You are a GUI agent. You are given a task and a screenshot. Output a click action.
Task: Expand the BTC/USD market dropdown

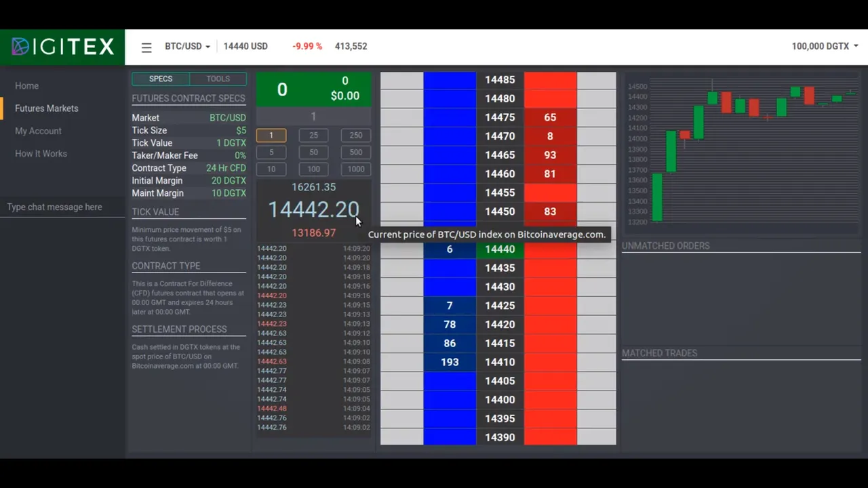187,46
